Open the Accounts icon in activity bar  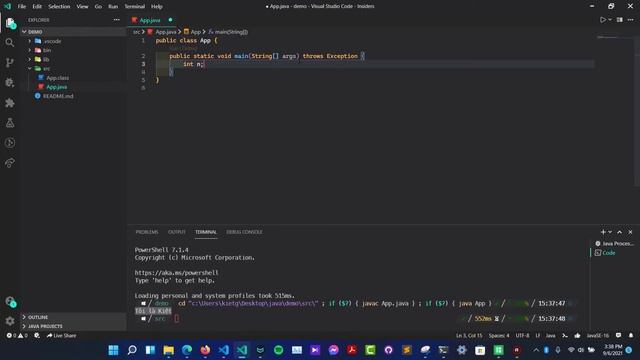10,302
